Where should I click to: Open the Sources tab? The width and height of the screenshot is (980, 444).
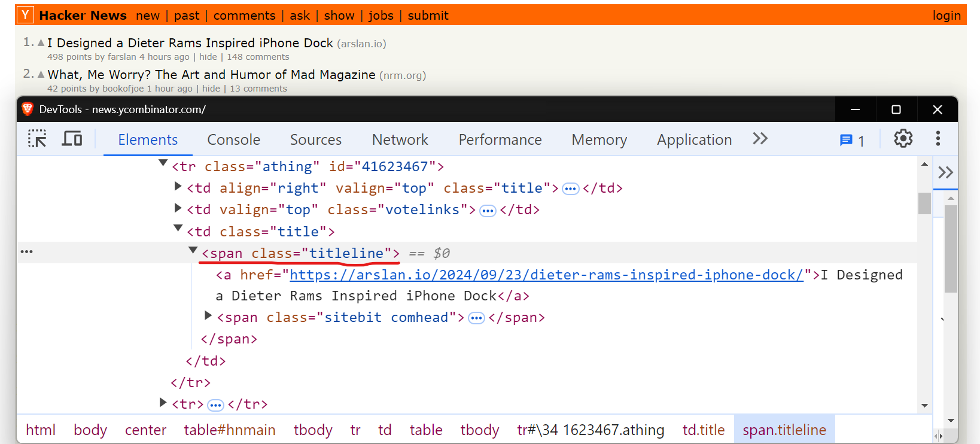[316, 140]
